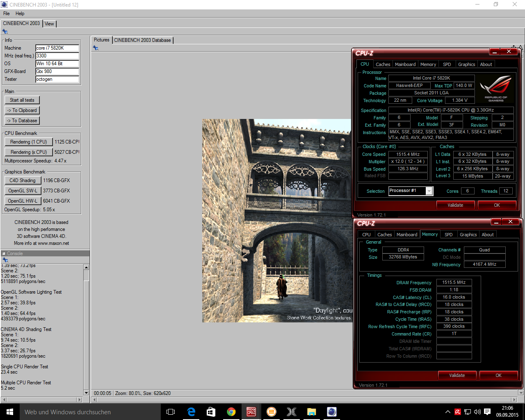Click the Tester input field
This screenshot has height=420, width=525.
[x=57, y=79]
